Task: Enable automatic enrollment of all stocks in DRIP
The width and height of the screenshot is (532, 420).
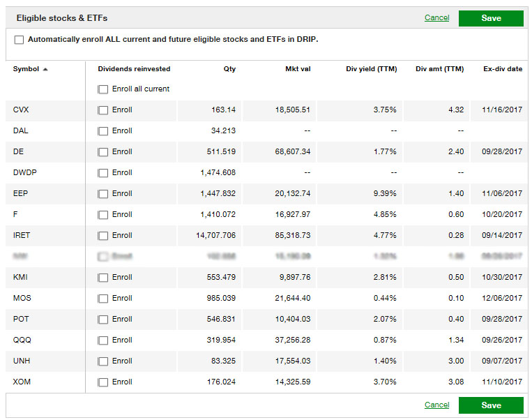Action: point(19,40)
